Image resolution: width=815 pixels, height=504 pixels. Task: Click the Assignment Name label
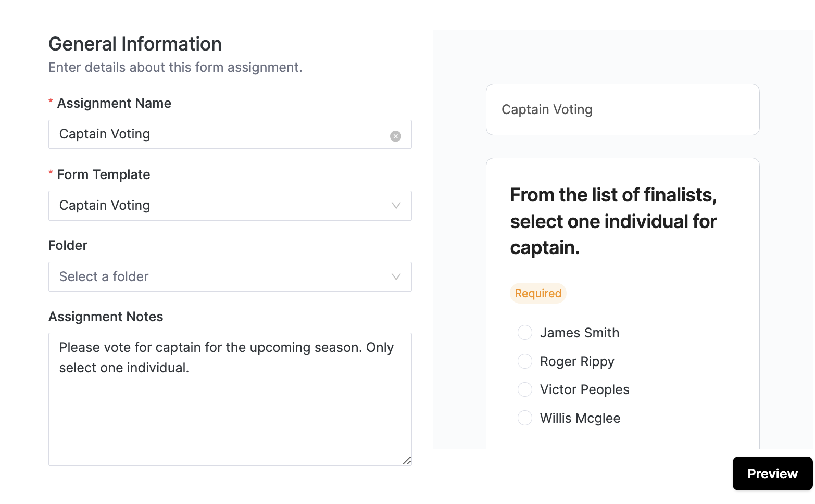point(114,103)
